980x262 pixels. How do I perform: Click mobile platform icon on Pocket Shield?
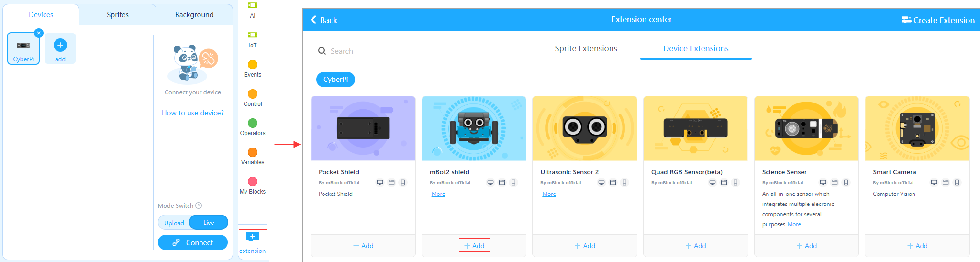pyautogui.click(x=403, y=182)
